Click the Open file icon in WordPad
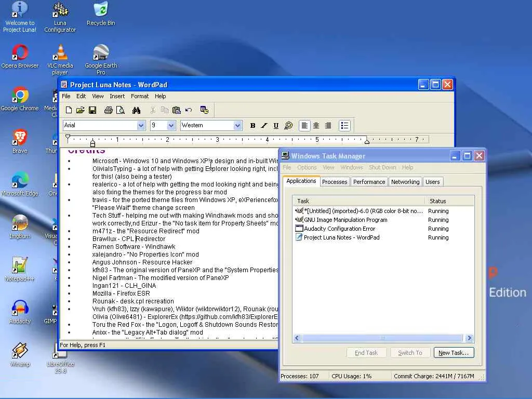The height and width of the screenshot is (399, 532). point(81,110)
